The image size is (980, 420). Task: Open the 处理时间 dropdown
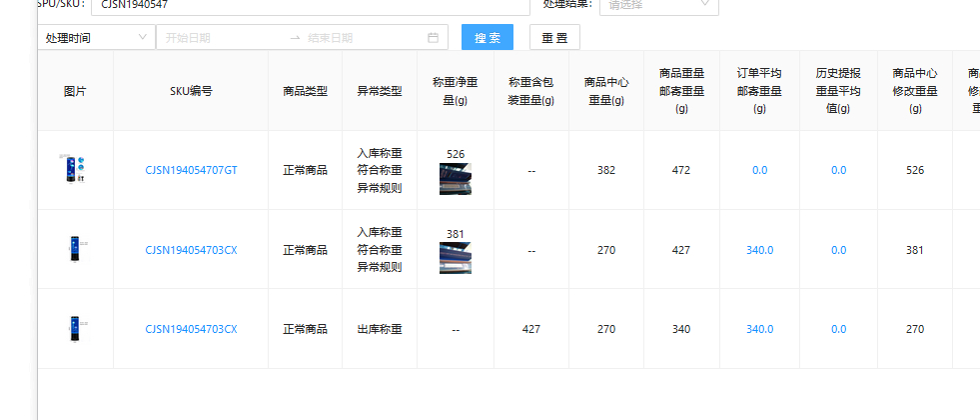[96, 37]
